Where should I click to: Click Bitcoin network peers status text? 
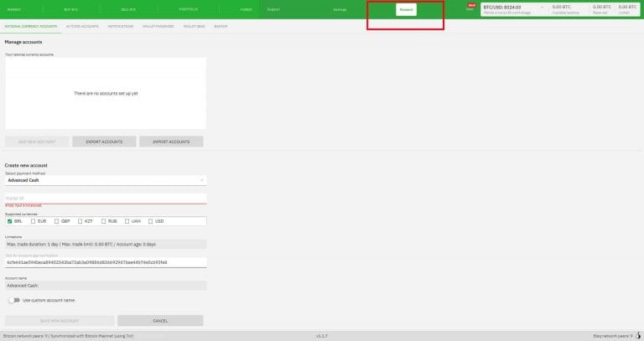(x=68, y=336)
